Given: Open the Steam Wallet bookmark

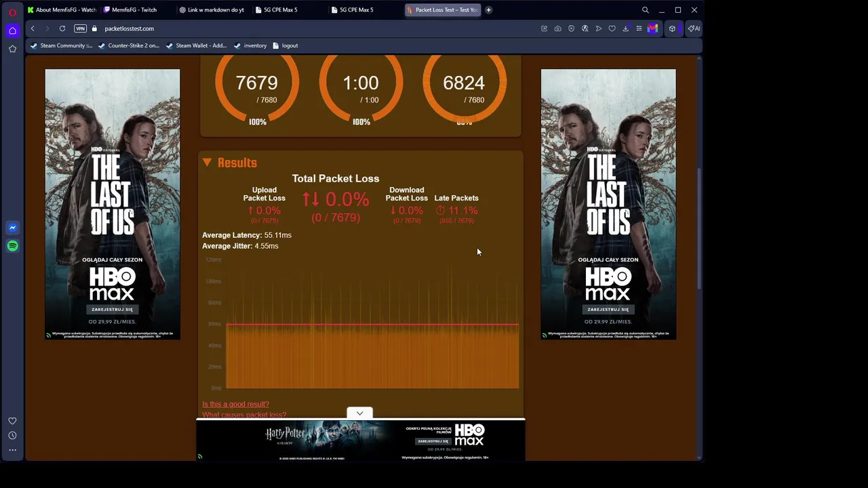Looking at the screenshot, I should tap(196, 45).
